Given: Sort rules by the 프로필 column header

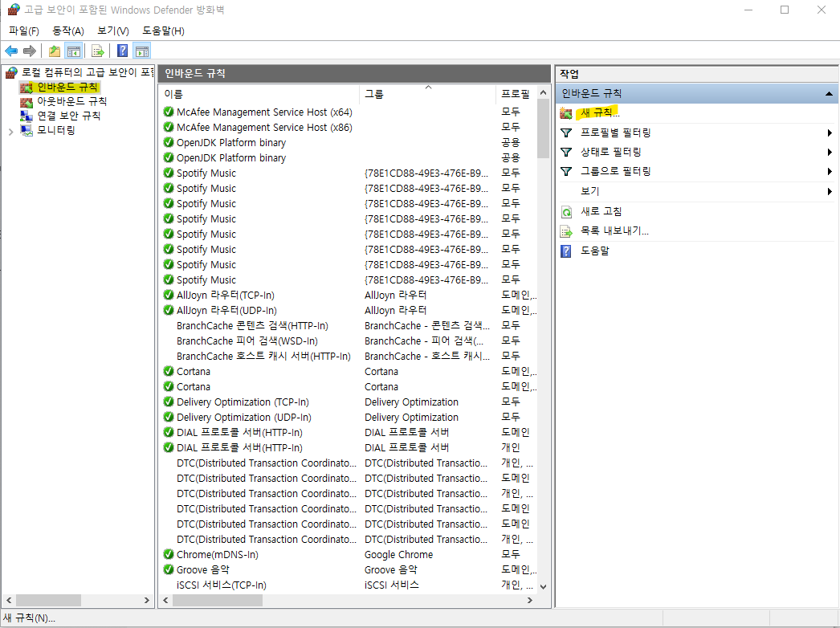Looking at the screenshot, I should [x=516, y=94].
